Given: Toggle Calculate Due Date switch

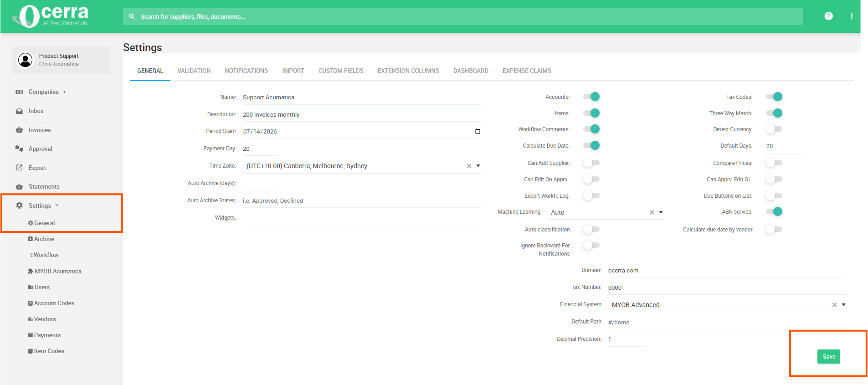Looking at the screenshot, I should [591, 145].
